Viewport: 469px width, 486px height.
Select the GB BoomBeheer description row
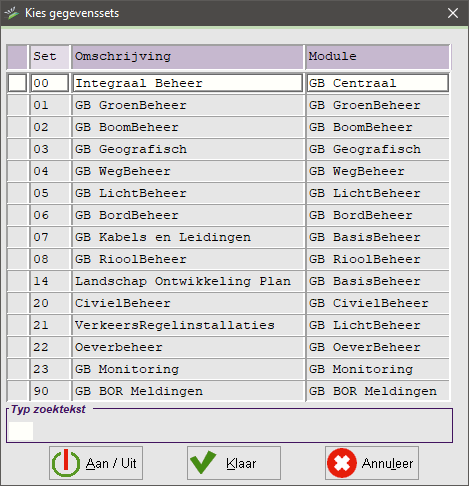coord(188,127)
